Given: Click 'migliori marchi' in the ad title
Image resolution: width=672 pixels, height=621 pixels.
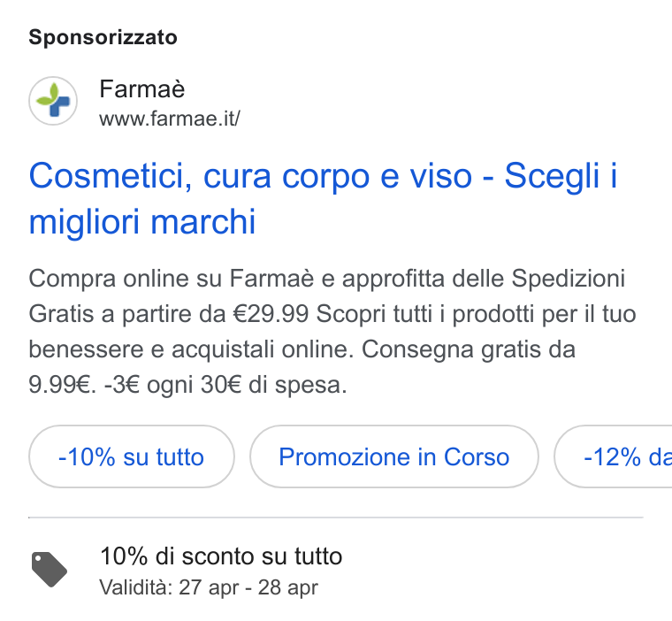Looking at the screenshot, I should pos(141,222).
